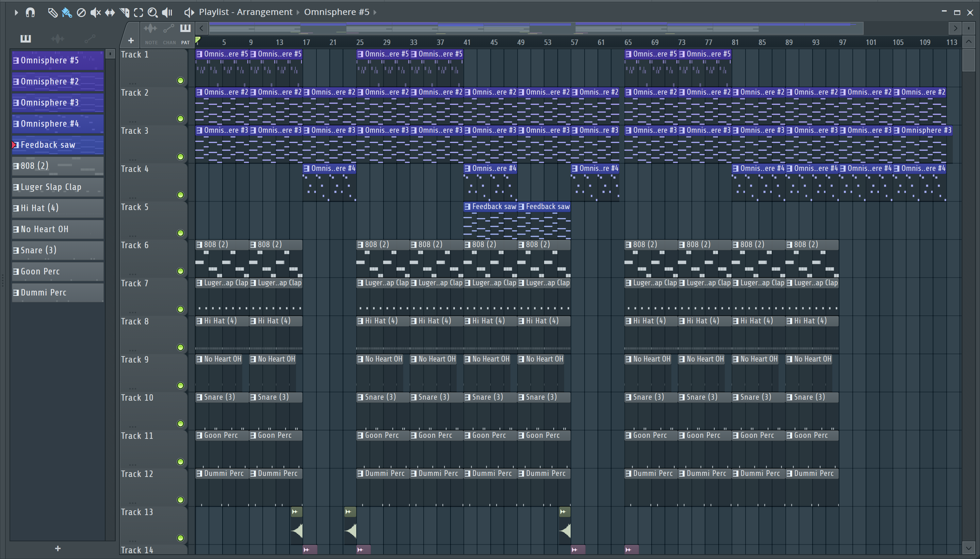Select Omnisphere #5 in the pattern picker
The height and width of the screenshot is (559, 980).
point(58,61)
